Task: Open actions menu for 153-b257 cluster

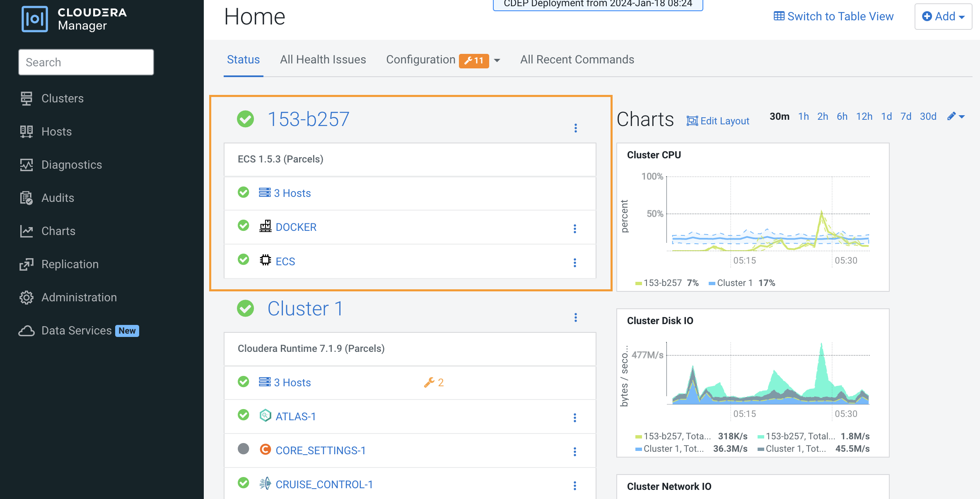Action: (575, 128)
